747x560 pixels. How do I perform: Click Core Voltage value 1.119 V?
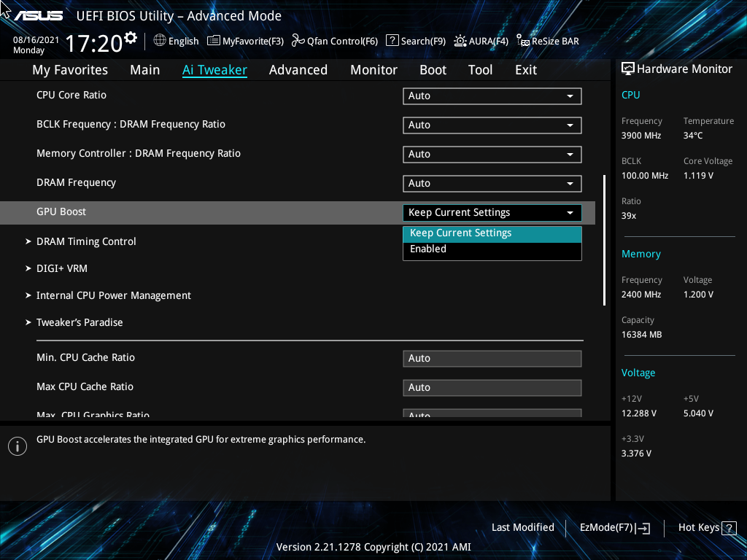click(698, 176)
